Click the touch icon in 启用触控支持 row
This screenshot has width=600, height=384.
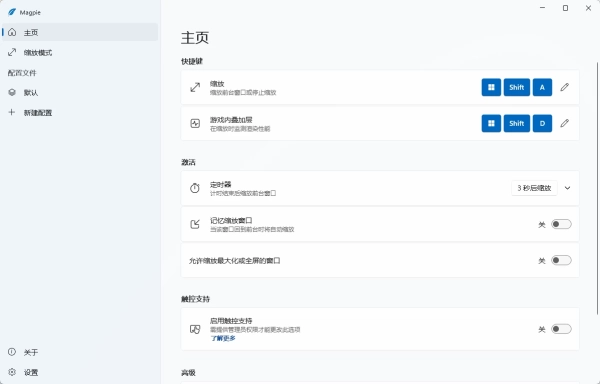195,329
